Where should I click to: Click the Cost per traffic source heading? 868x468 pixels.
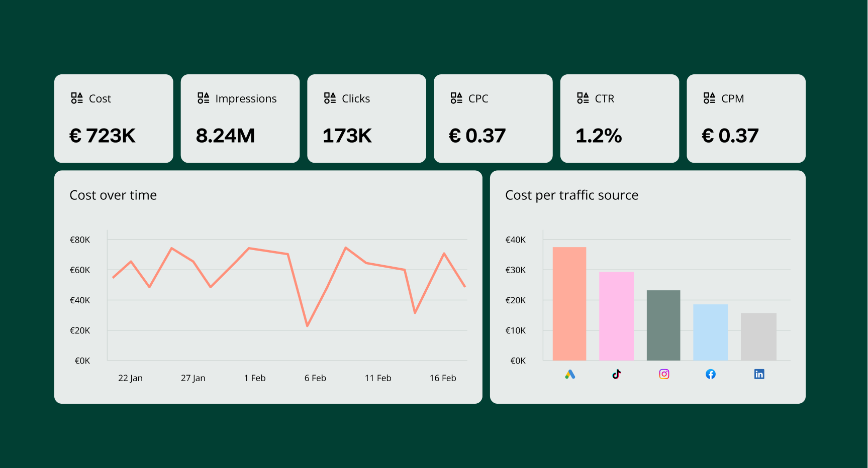click(571, 195)
